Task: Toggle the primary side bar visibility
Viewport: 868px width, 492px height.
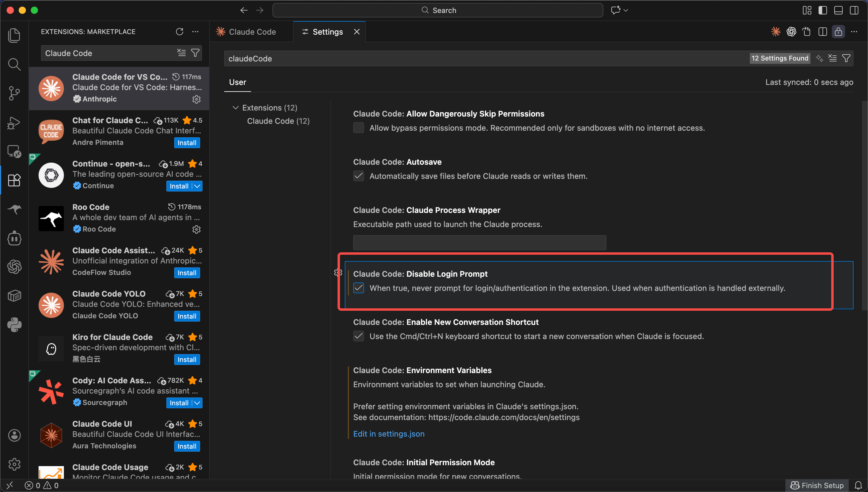Action: point(823,10)
